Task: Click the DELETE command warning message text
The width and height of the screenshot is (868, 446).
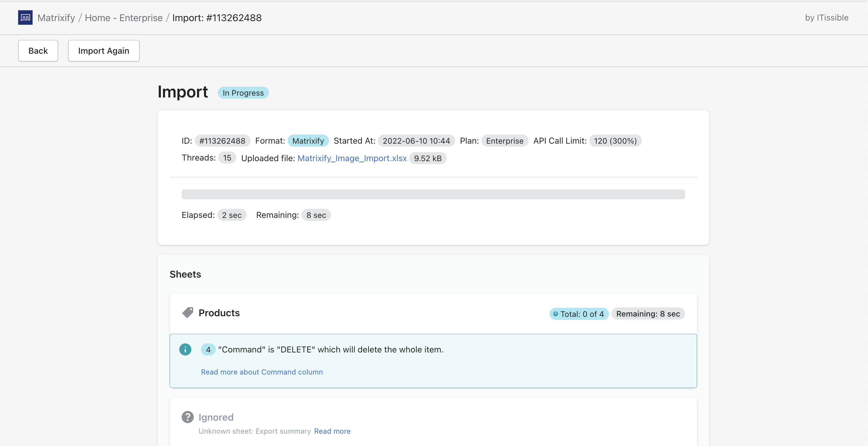Action: pyautogui.click(x=331, y=349)
